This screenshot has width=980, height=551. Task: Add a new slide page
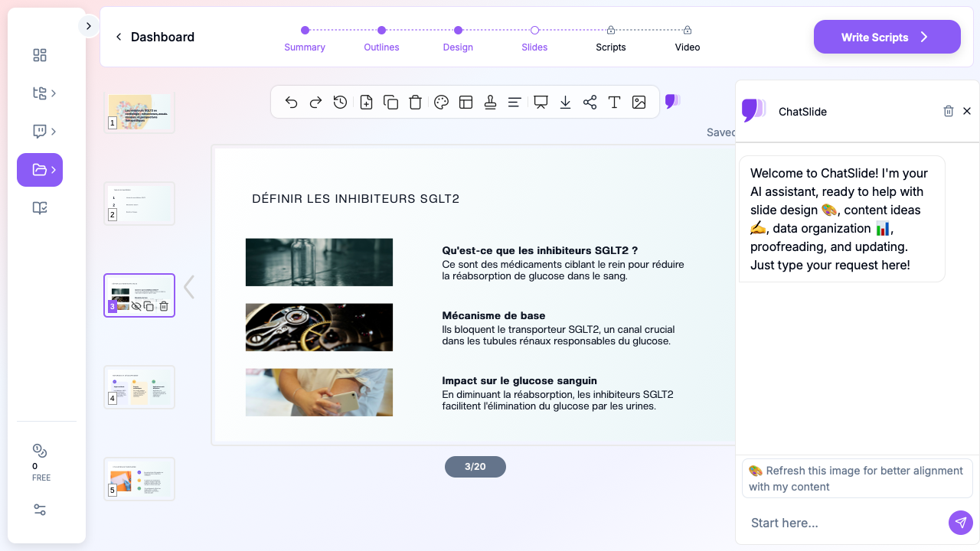(366, 103)
